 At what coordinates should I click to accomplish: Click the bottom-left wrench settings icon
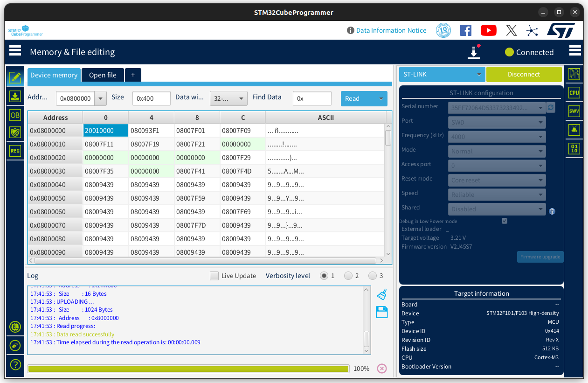coord(15,346)
